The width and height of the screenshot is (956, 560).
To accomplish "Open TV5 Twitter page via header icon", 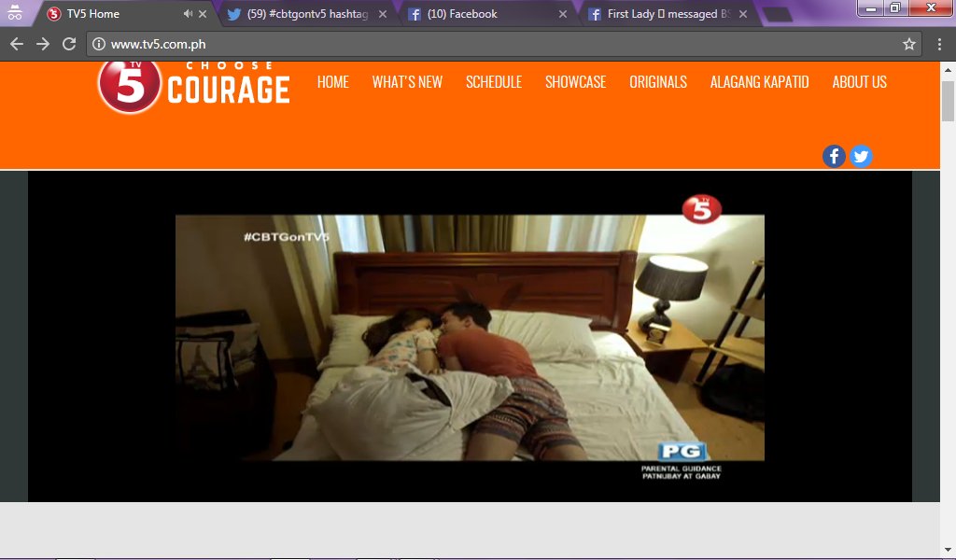I will (861, 157).
